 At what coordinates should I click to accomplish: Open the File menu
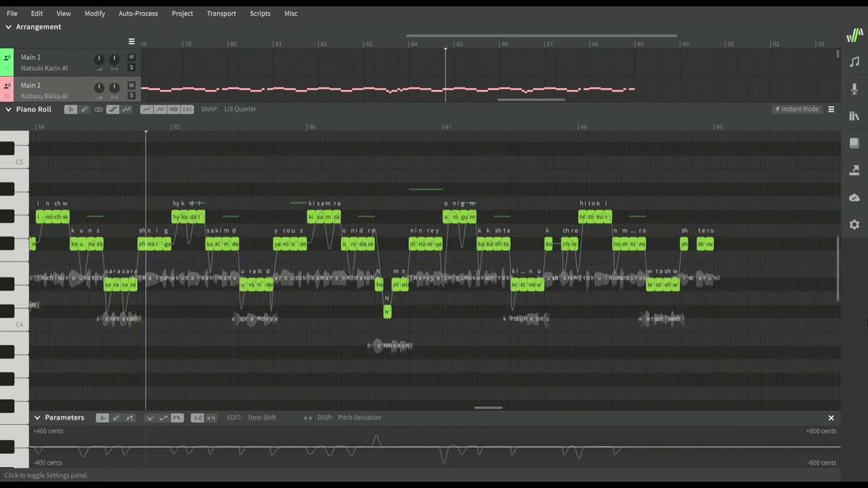click(x=12, y=14)
